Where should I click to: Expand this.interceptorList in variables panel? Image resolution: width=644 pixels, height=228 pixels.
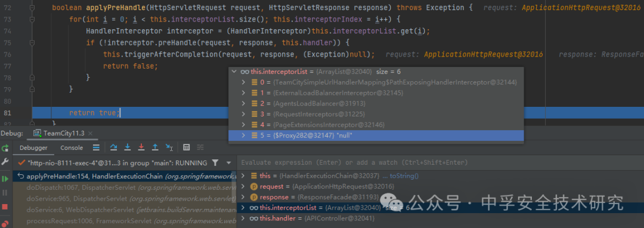243,208
